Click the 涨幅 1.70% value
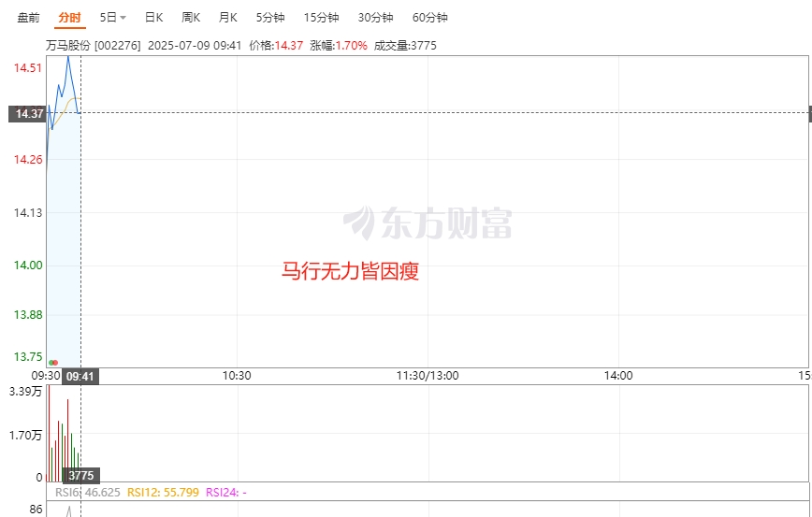Image resolution: width=812 pixels, height=517 pixels. 339,46
